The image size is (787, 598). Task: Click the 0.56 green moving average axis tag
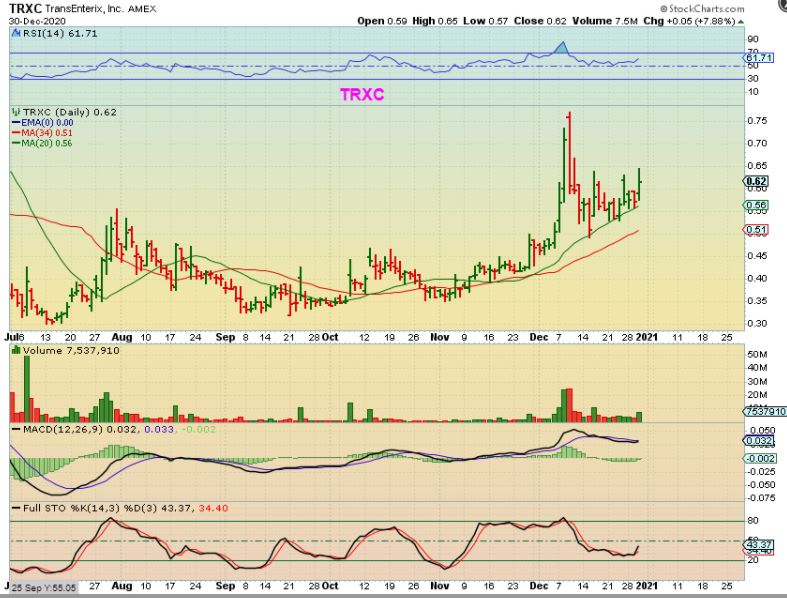(x=755, y=205)
